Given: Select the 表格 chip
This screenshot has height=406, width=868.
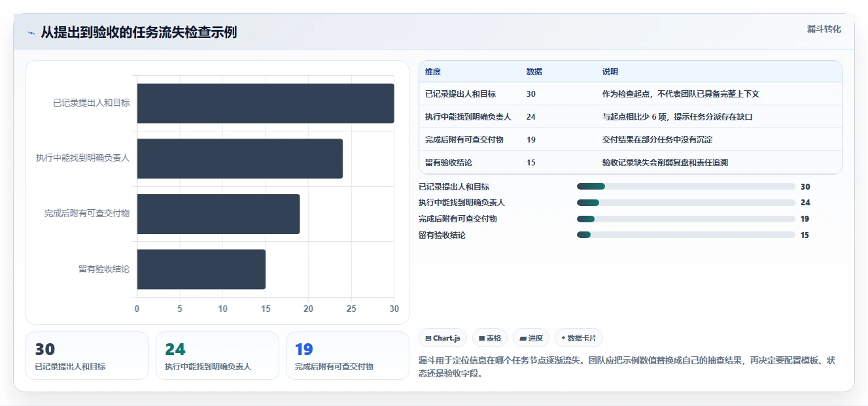Looking at the screenshot, I should pos(490,338).
